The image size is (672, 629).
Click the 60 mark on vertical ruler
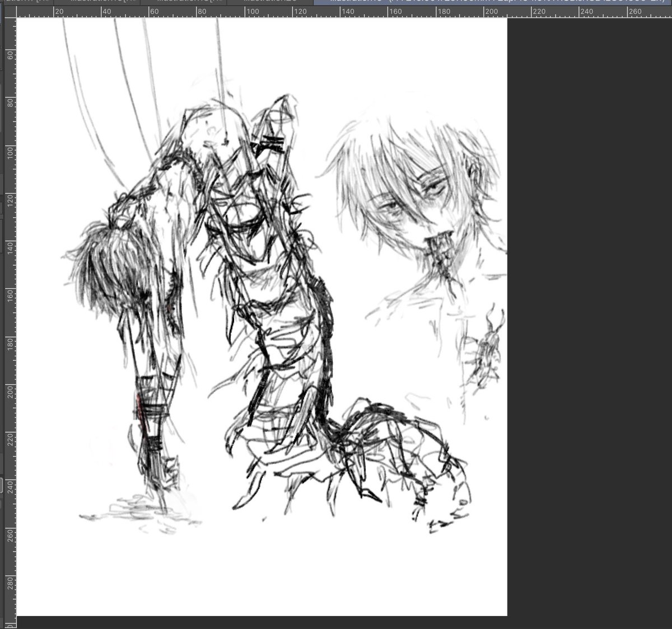11,56
